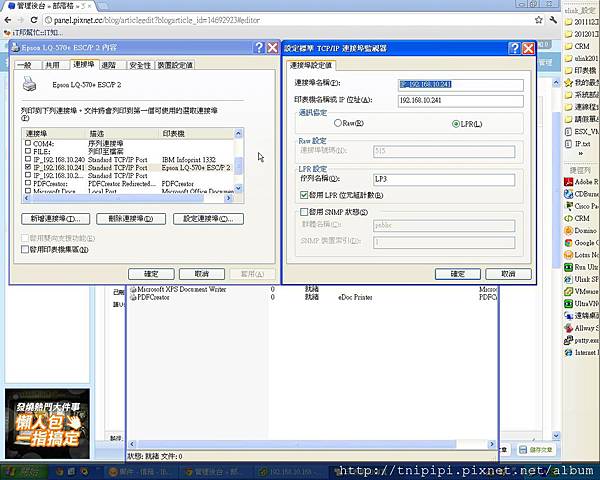Screen dimensions: 600x480
Task: Bookmark this page with the star icon
Action: (539, 20)
